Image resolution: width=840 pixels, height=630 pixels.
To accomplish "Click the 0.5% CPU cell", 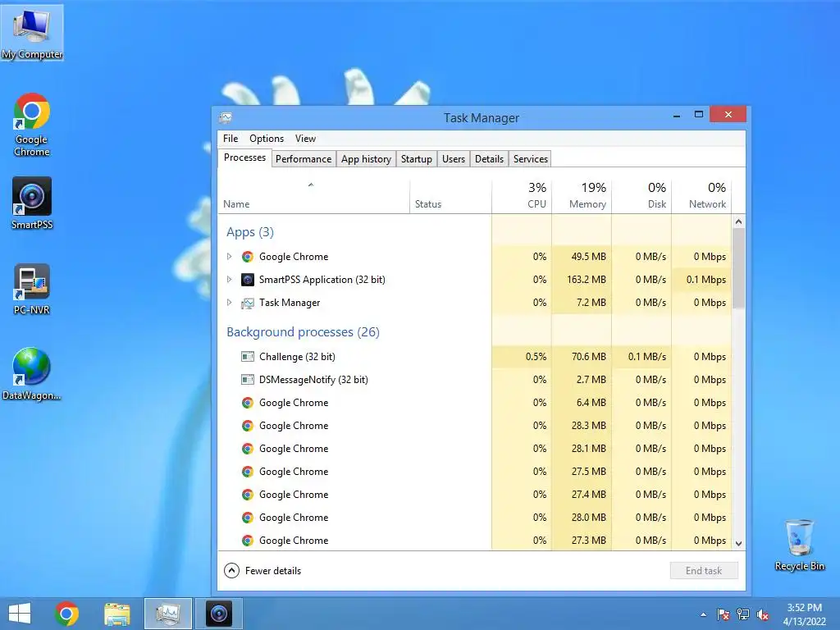I will [x=522, y=357].
